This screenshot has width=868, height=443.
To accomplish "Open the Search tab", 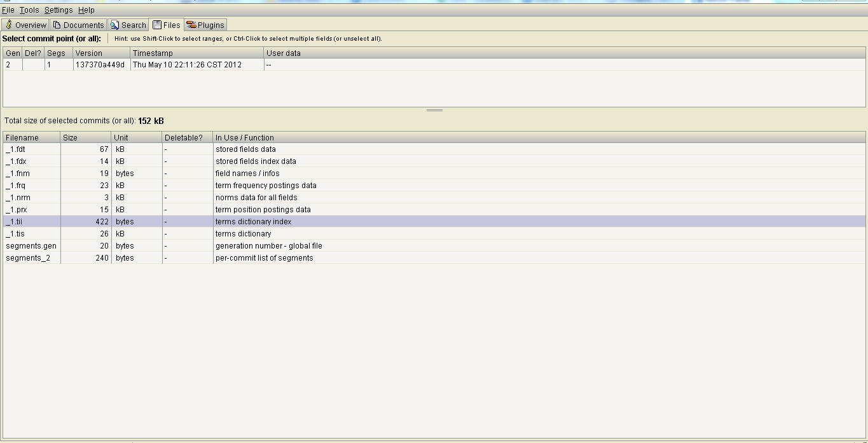I will 128,25.
